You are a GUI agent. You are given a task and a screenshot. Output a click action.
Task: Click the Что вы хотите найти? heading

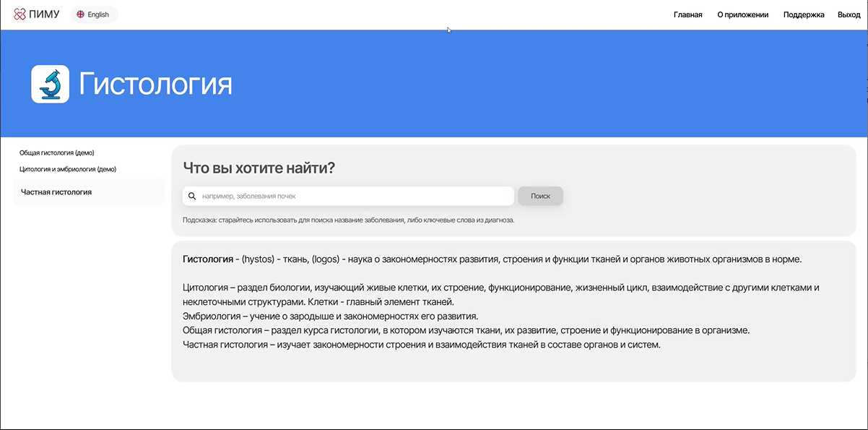[x=259, y=168]
